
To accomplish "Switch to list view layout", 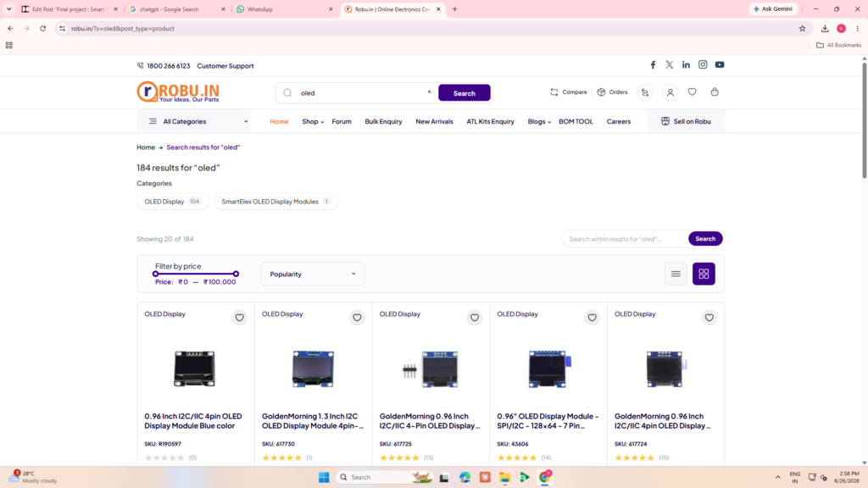I will point(676,274).
